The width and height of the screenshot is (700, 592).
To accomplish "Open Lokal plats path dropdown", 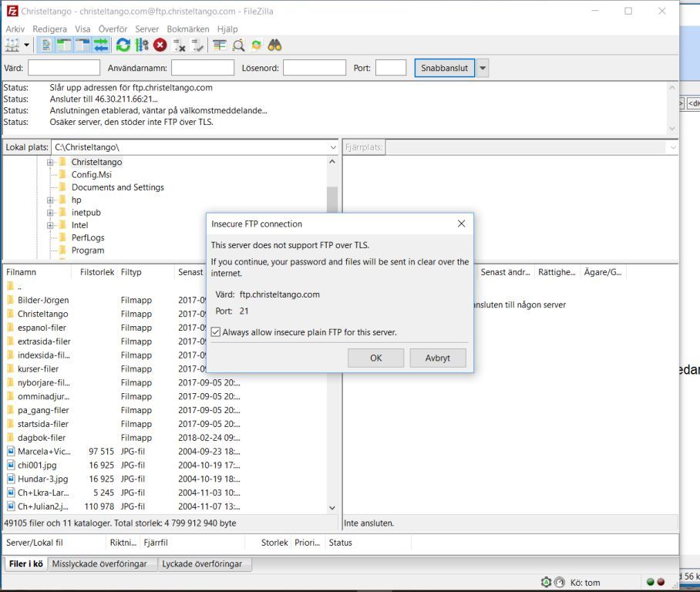I will click(333, 147).
